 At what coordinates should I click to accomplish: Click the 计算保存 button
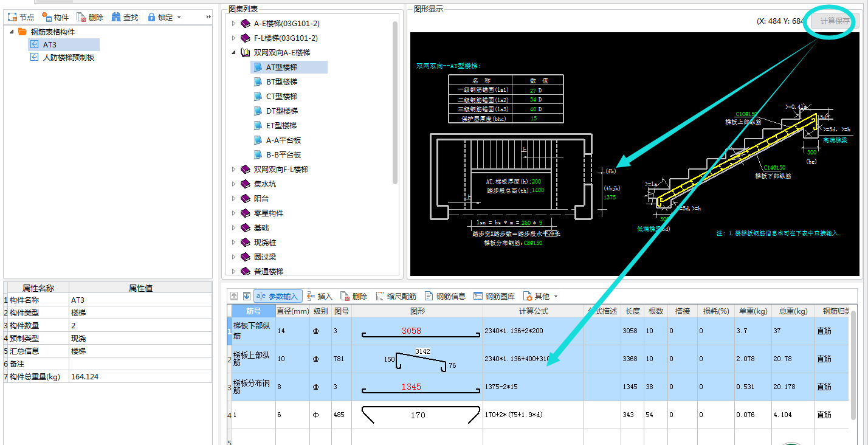coord(835,21)
